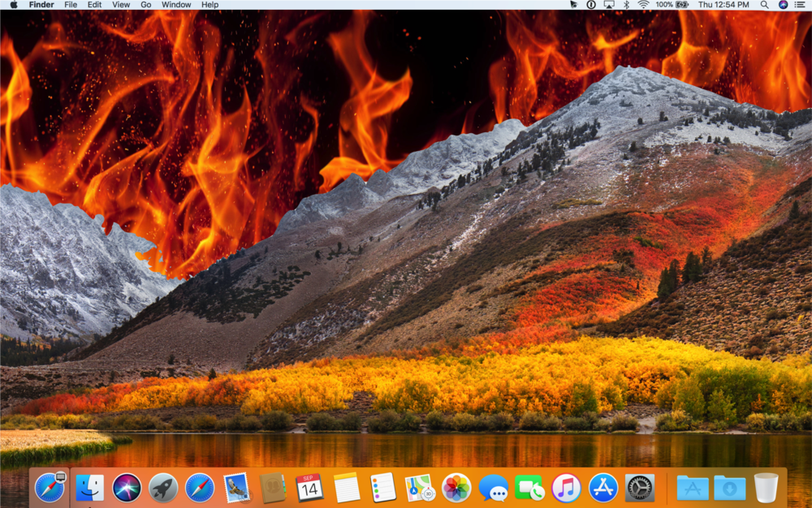
Task: Open Calendar showing Sep 14
Action: coord(309,488)
